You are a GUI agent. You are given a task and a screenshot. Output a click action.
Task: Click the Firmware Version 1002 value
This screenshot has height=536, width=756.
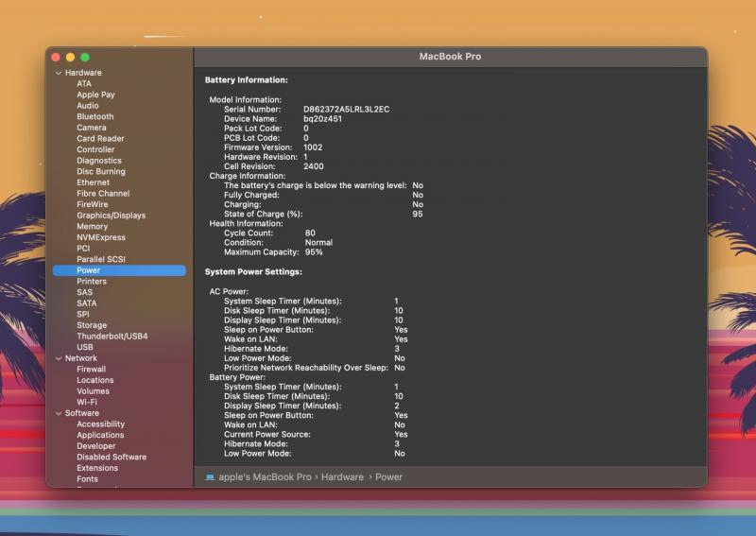313,147
